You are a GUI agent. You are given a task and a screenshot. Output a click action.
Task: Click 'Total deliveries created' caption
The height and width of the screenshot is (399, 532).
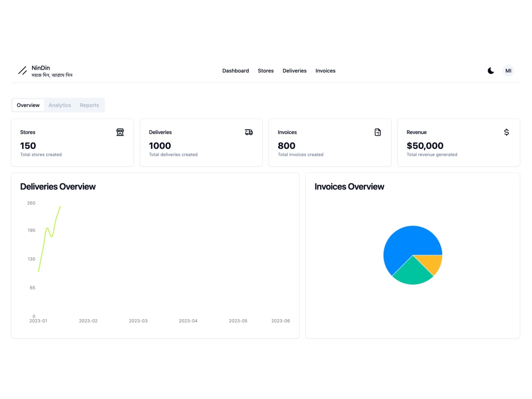point(173,154)
